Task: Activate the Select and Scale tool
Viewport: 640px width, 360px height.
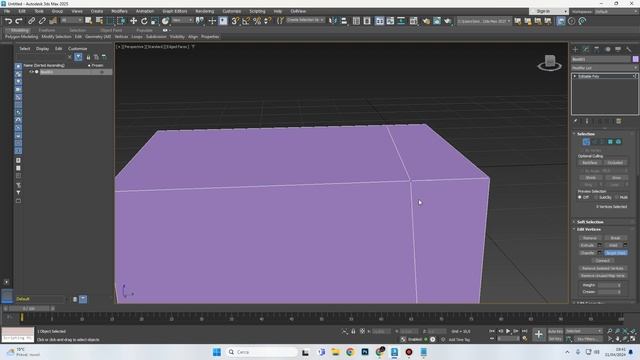Action: (x=155, y=21)
